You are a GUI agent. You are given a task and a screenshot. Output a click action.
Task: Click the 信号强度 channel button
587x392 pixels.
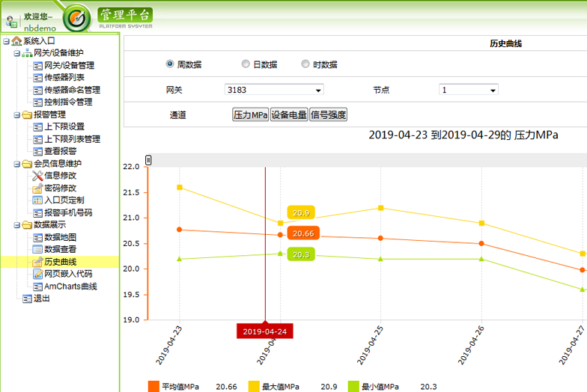328,115
